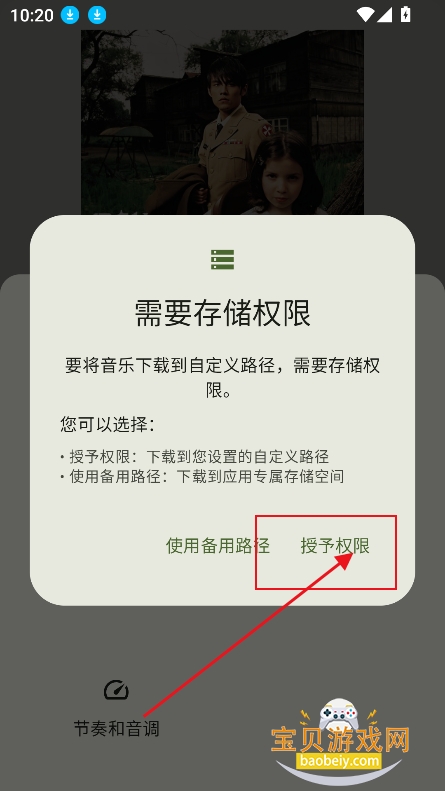Choose 使用备用路径 fallback path button
Viewport: 445px width, 791px height.
click(x=218, y=546)
